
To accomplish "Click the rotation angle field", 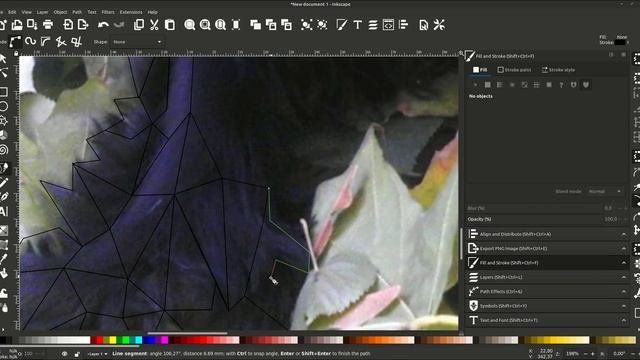I will coord(619,353).
